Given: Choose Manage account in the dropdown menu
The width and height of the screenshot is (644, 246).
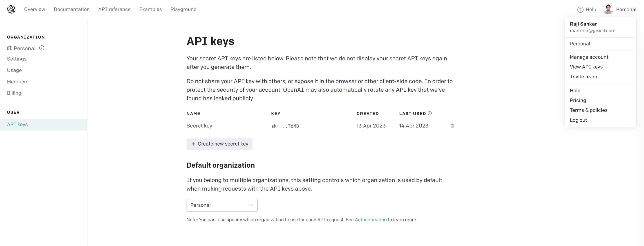Looking at the screenshot, I should [x=589, y=57].
